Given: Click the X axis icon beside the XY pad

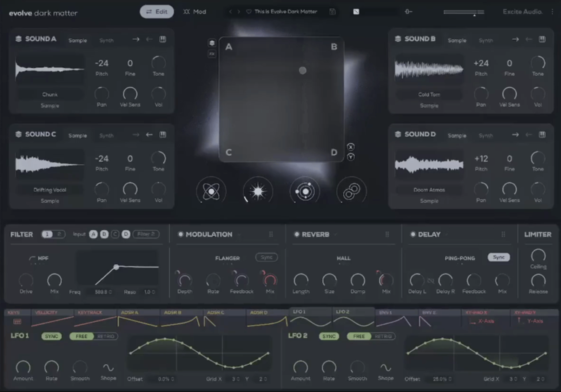Looking at the screenshot, I should [350, 147].
